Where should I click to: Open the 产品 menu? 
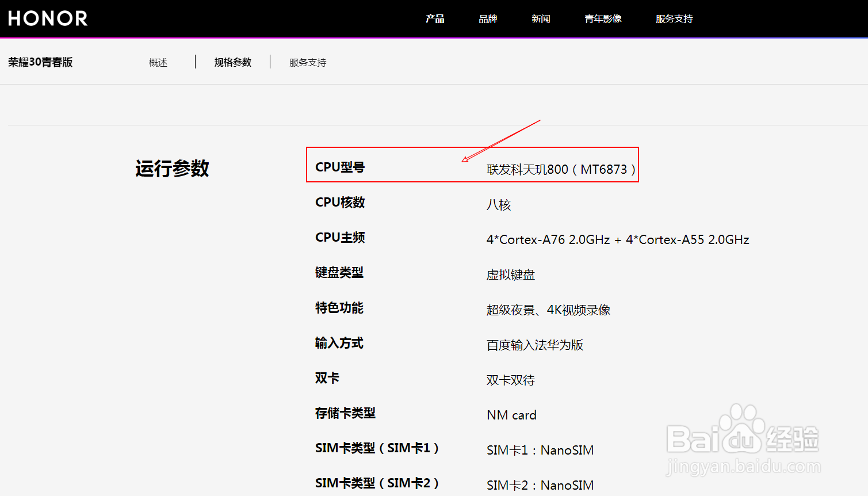435,19
